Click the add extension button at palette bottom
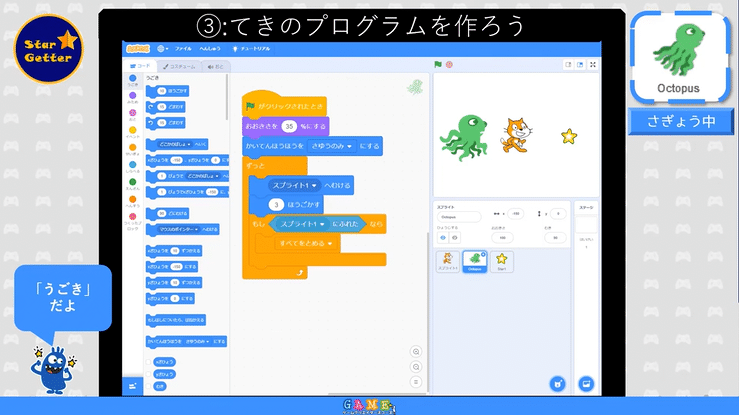739x415 pixels. coord(132,386)
